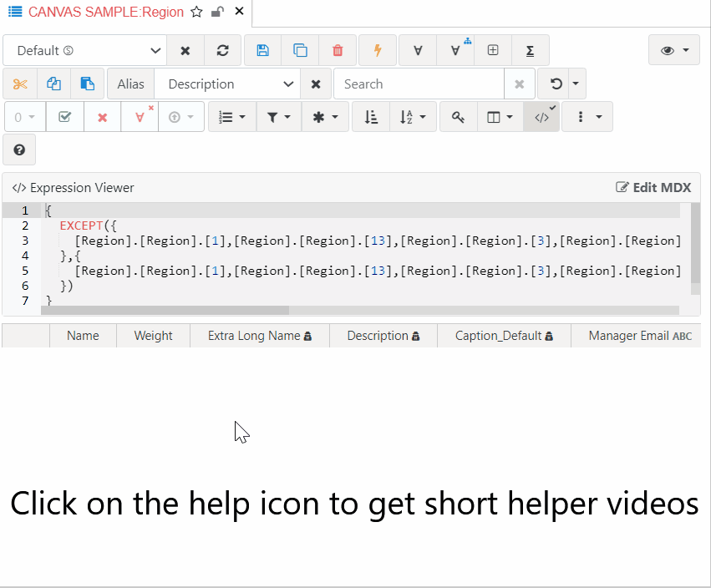Open the eye visibility dropdown

point(674,50)
